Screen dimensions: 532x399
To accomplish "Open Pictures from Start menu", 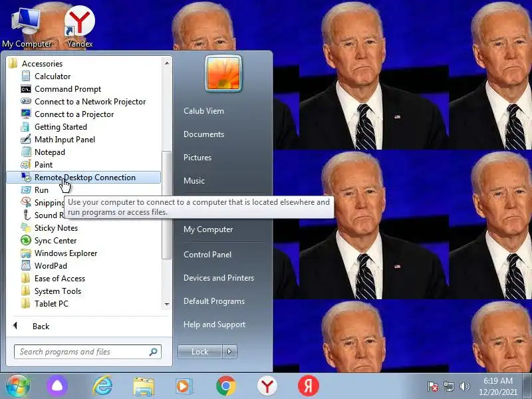I will click(x=197, y=158).
